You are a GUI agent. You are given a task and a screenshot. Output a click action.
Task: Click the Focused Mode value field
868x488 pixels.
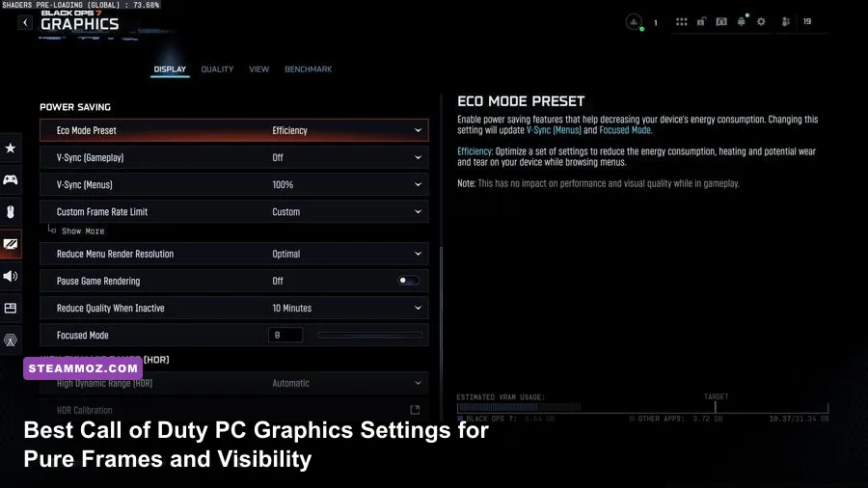pyautogui.click(x=285, y=336)
